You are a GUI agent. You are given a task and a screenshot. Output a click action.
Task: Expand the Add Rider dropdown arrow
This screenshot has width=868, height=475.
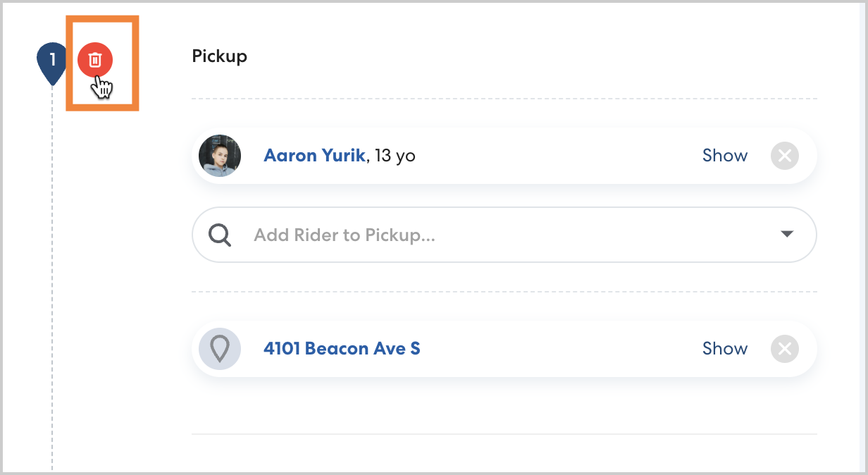pos(788,235)
